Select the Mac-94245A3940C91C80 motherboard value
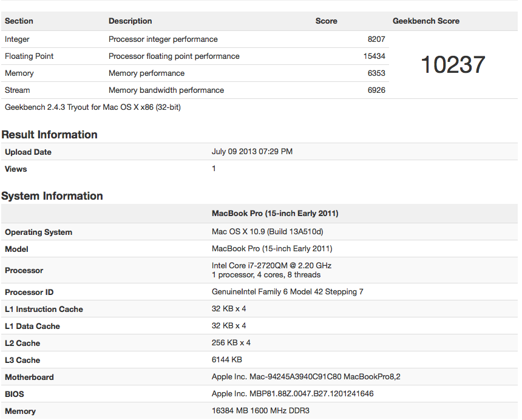The height and width of the screenshot is (420, 522). 306,377
